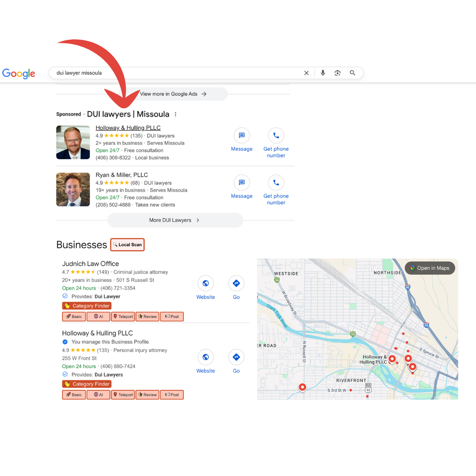Click the magnifying glass search icon
476x476 pixels.
352,73
